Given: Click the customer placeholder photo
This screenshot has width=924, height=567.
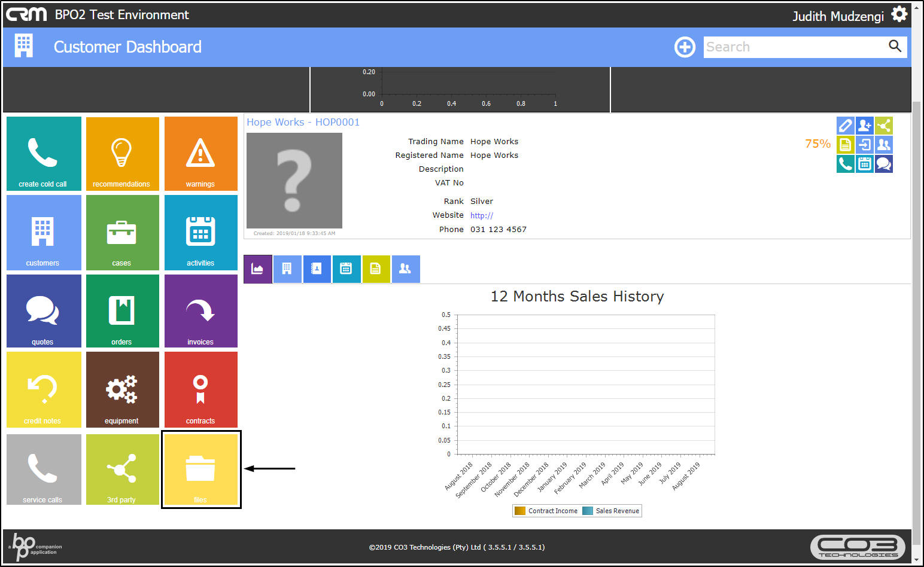Looking at the screenshot, I should pyautogui.click(x=294, y=181).
